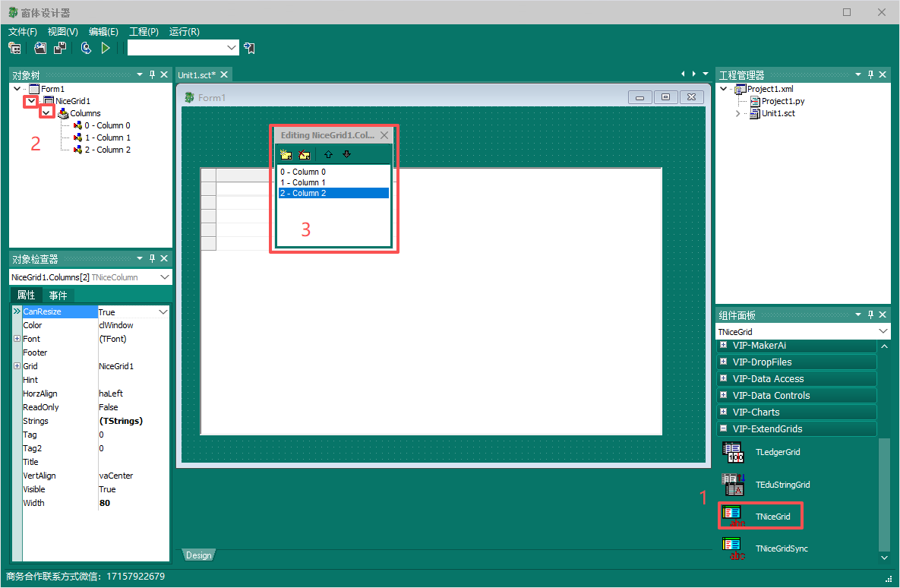Open the CanResize value dropdown
Screen dimensions: 900x588
pyautogui.click(x=163, y=311)
